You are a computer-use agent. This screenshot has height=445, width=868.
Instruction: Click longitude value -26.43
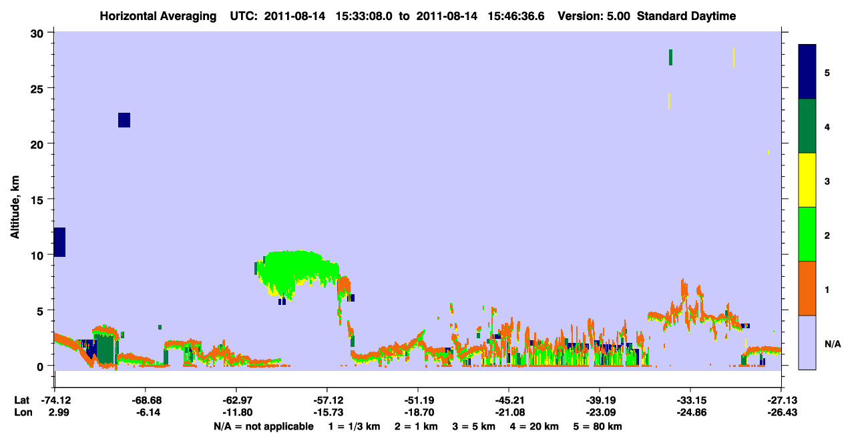click(781, 413)
